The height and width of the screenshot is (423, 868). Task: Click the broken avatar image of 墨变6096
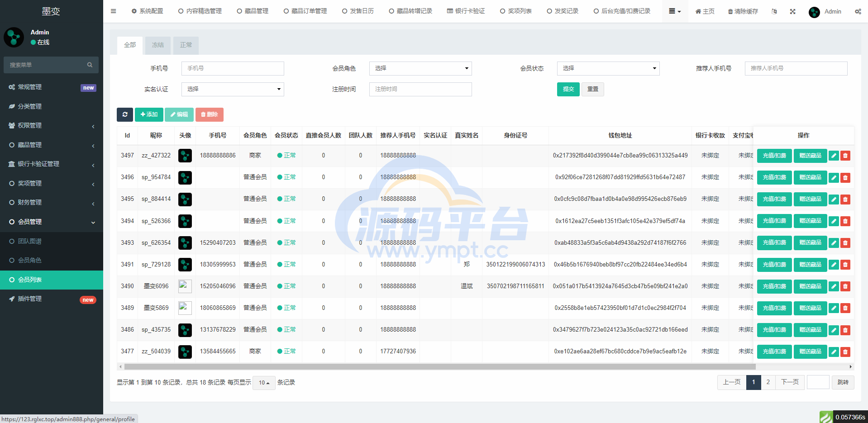[185, 286]
